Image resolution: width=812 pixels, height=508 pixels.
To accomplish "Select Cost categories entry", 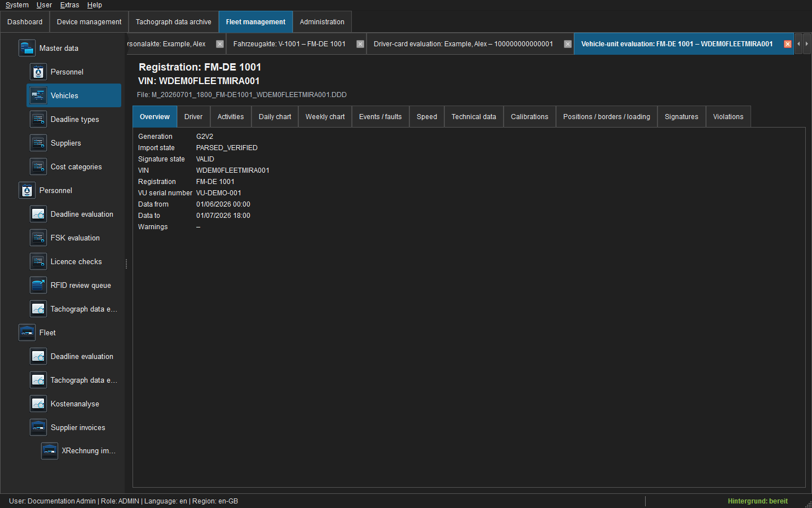I will click(74, 167).
